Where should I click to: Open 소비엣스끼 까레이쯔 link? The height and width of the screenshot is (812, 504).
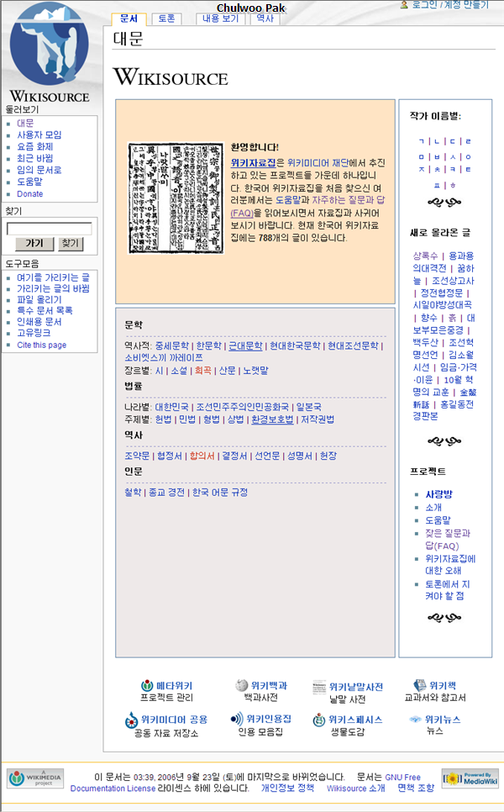coord(164,358)
